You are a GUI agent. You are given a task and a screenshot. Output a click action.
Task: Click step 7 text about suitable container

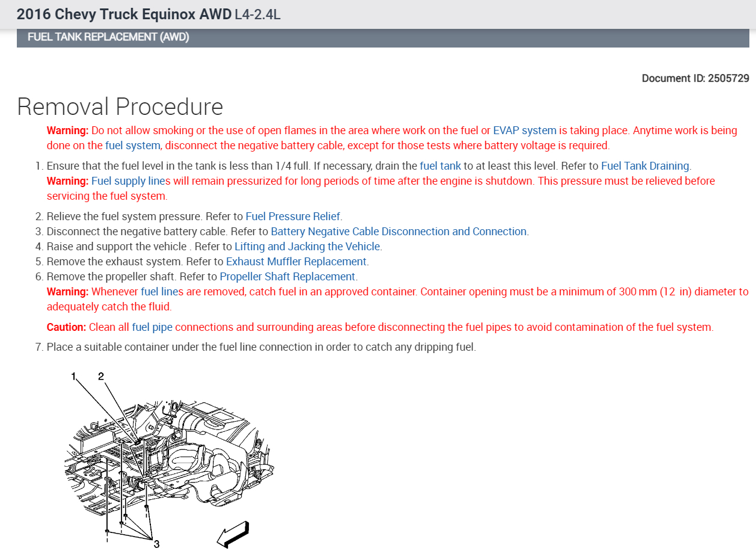pyautogui.click(x=261, y=347)
